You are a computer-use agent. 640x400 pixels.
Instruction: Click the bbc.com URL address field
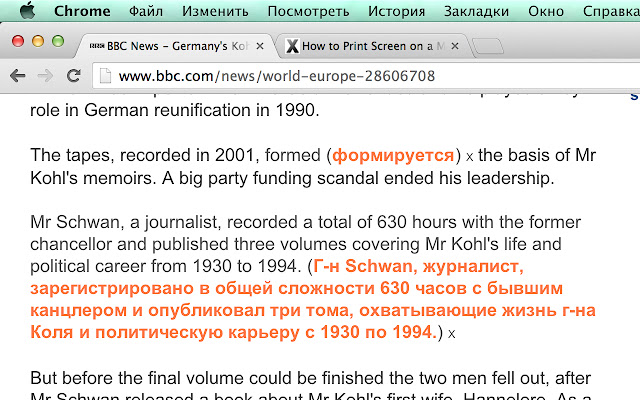[367, 76]
